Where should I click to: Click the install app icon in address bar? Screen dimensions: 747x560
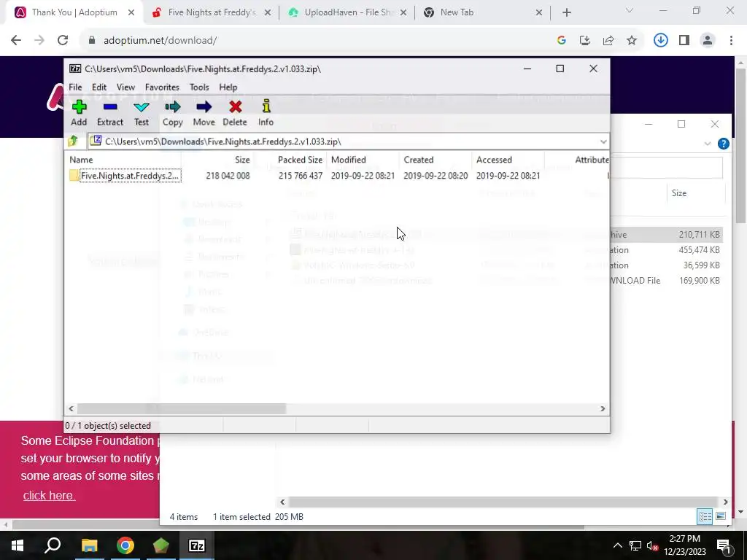coord(585,41)
